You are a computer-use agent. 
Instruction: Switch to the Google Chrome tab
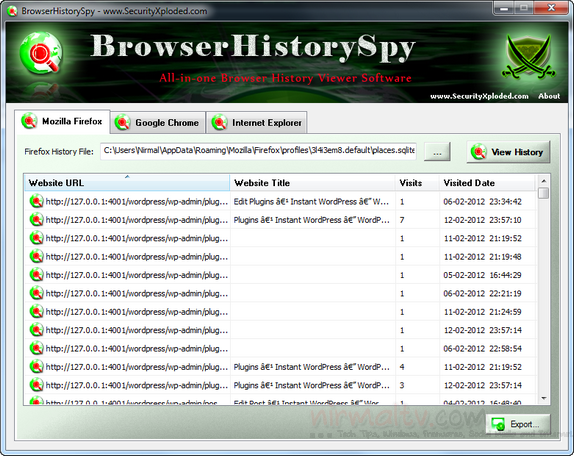pyautogui.click(x=157, y=123)
